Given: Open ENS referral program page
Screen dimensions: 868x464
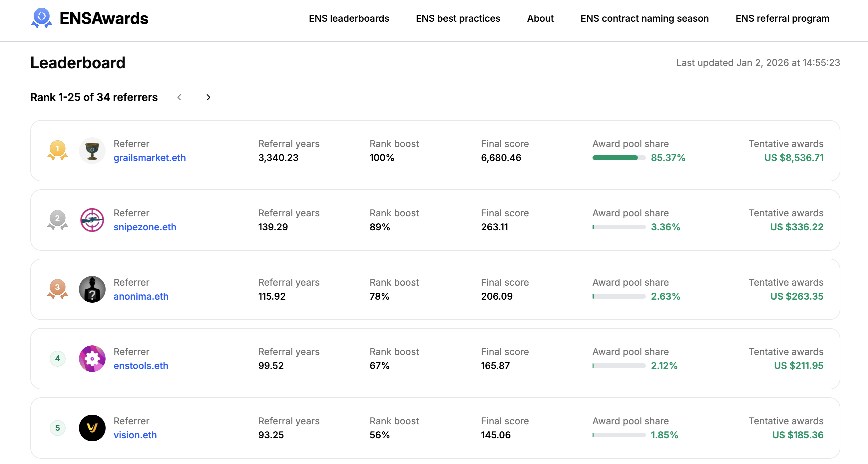Looking at the screenshot, I should (782, 18).
